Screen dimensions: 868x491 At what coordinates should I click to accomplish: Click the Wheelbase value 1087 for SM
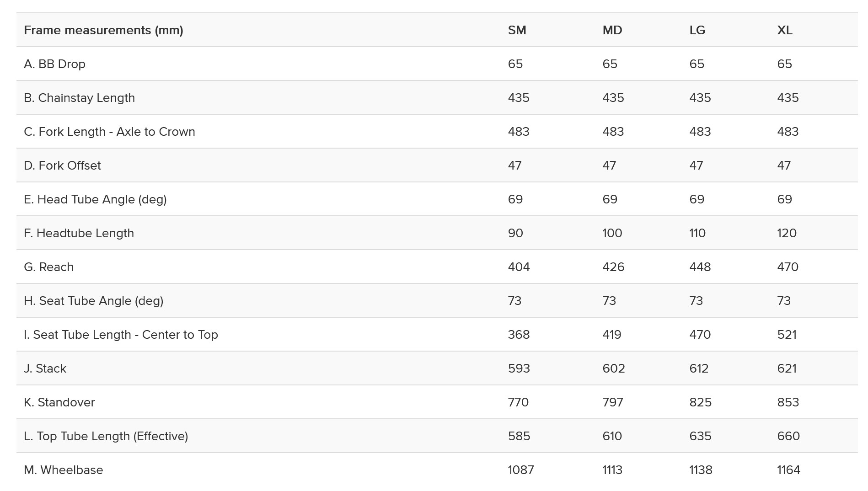point(520,470)
